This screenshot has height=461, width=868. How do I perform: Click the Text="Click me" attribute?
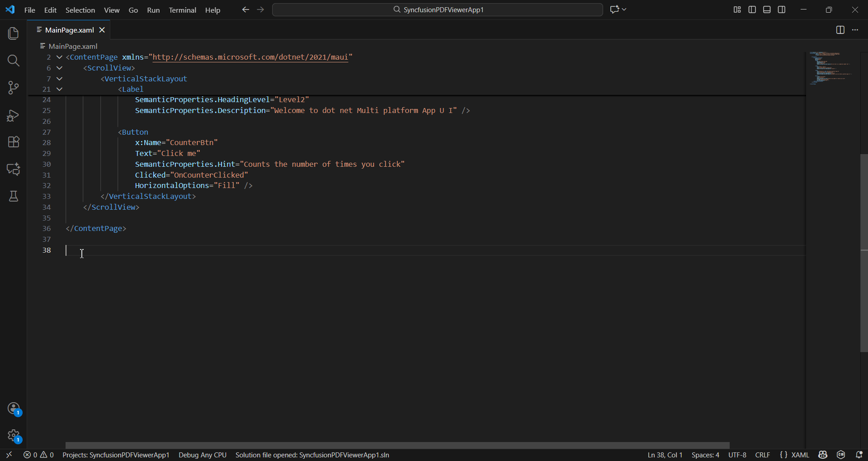point(168,153)
